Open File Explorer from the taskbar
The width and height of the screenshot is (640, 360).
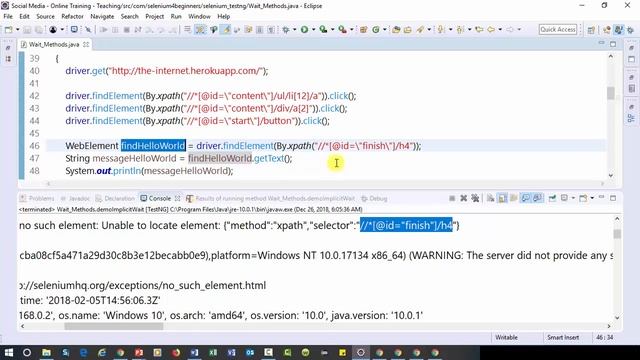[x=47, y=353]
